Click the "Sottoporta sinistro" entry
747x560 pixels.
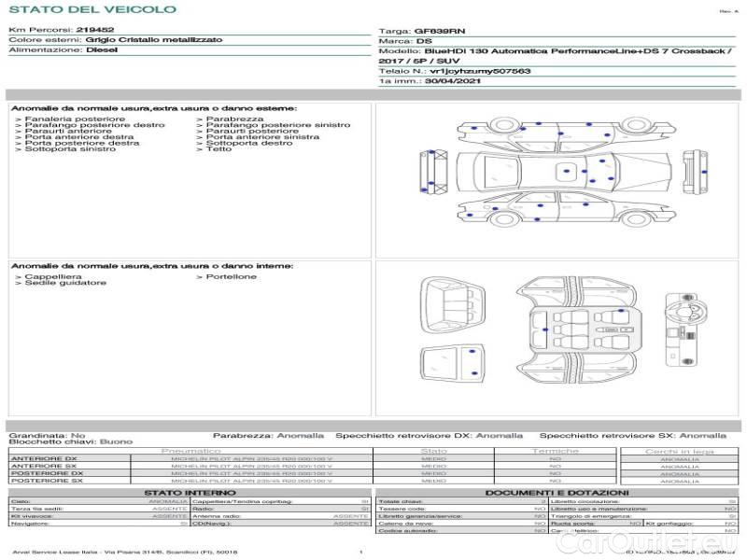(x=70, y=149)
